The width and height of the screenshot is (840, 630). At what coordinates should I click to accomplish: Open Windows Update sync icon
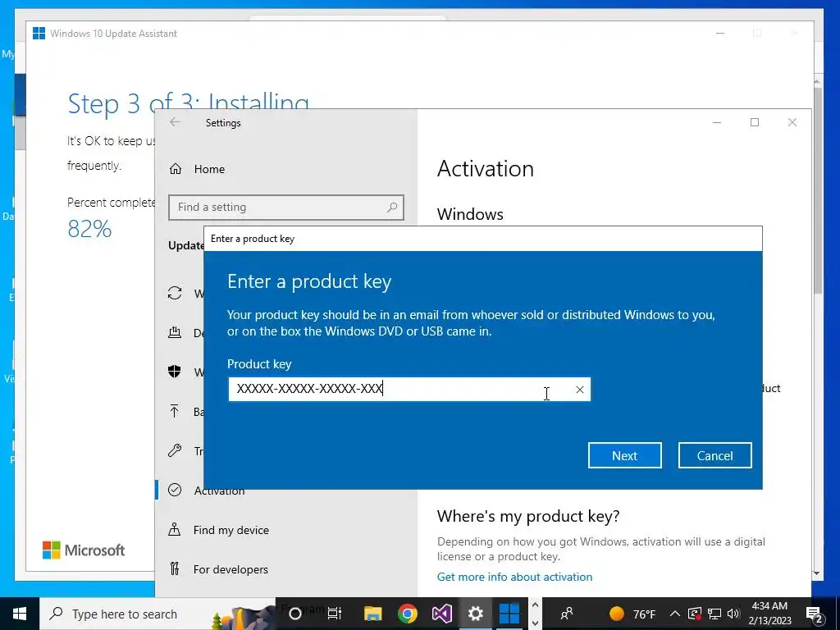click(175, 293)
